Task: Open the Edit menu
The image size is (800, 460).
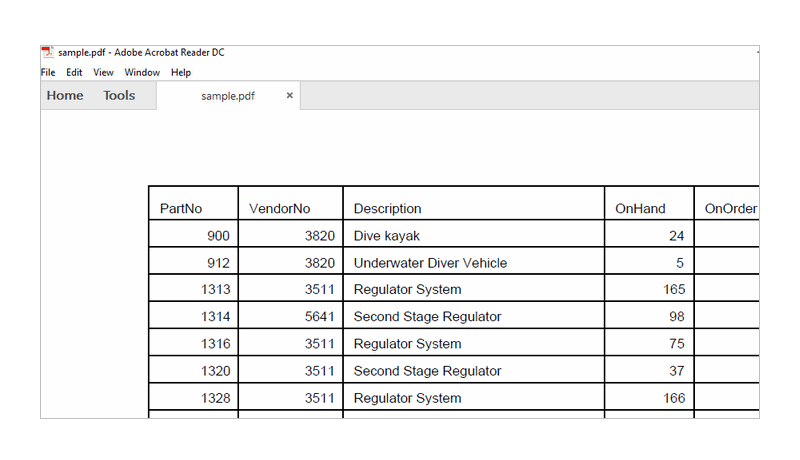Action: pos(74,73)
